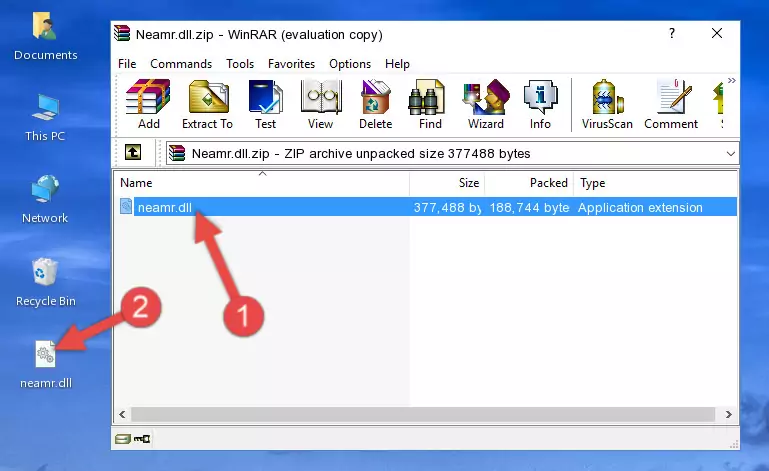Select the Network desktop icon
Screen dimensions: 769x471
(45, 199)
